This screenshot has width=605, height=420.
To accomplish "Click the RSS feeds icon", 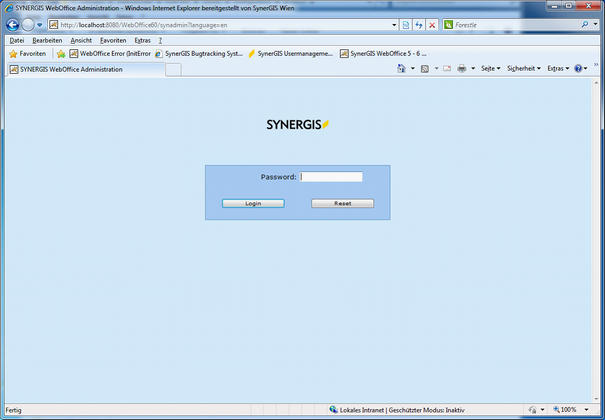I will [x=425, y=69].
